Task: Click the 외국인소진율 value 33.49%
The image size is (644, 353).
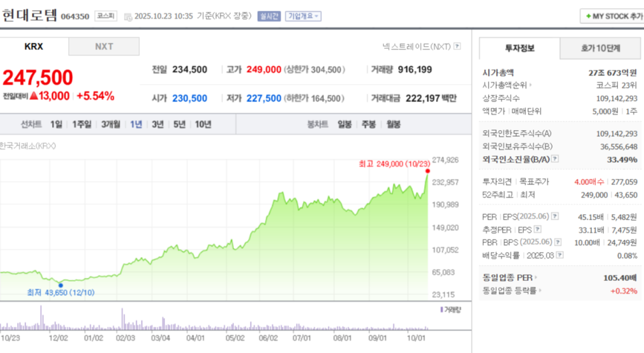Action: [622, 159]
